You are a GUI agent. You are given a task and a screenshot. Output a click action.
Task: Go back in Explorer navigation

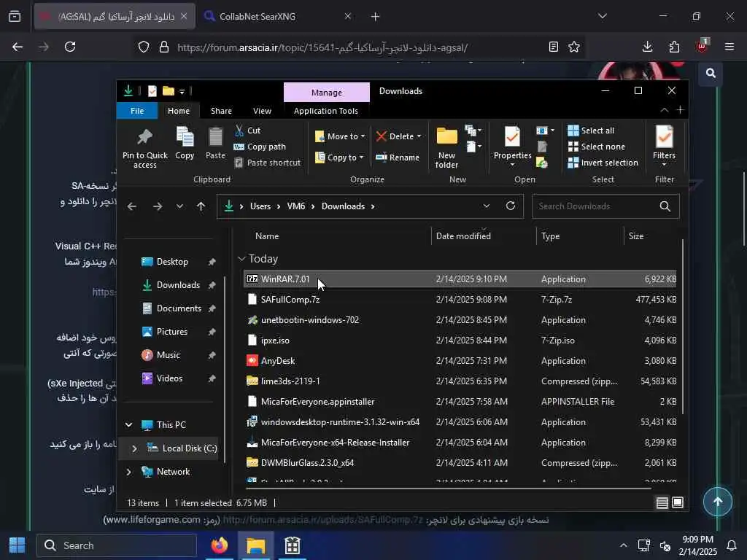click(x=132, y=206)
